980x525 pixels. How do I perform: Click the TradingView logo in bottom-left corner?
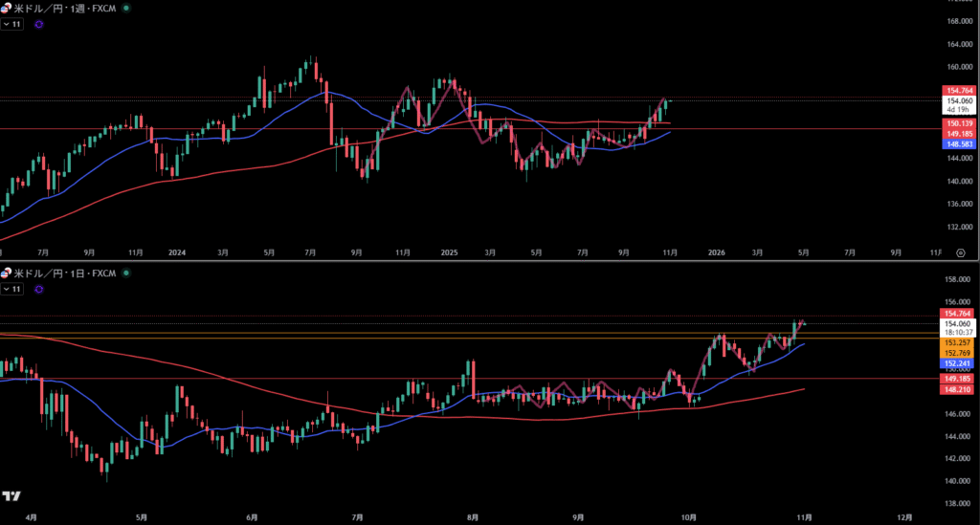click(11, 495)
